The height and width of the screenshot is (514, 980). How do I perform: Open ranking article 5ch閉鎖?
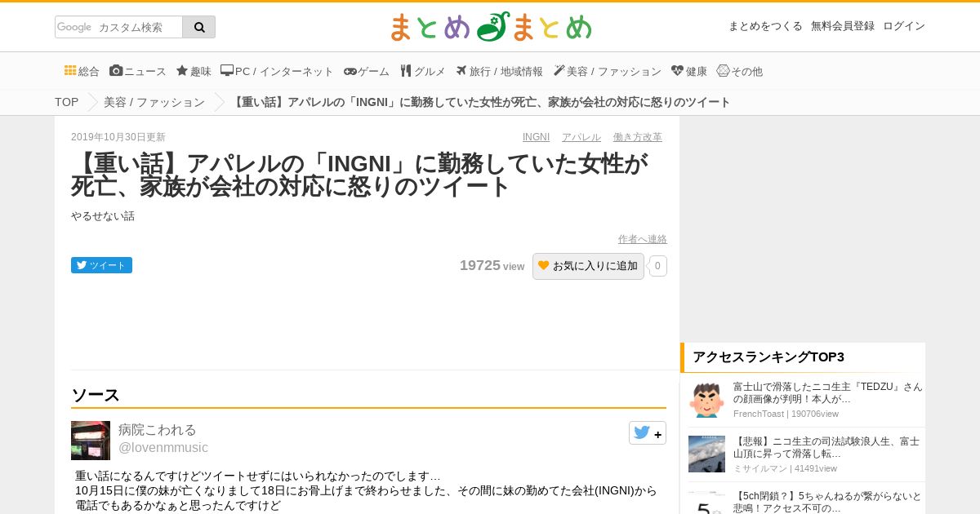[827, 502]
